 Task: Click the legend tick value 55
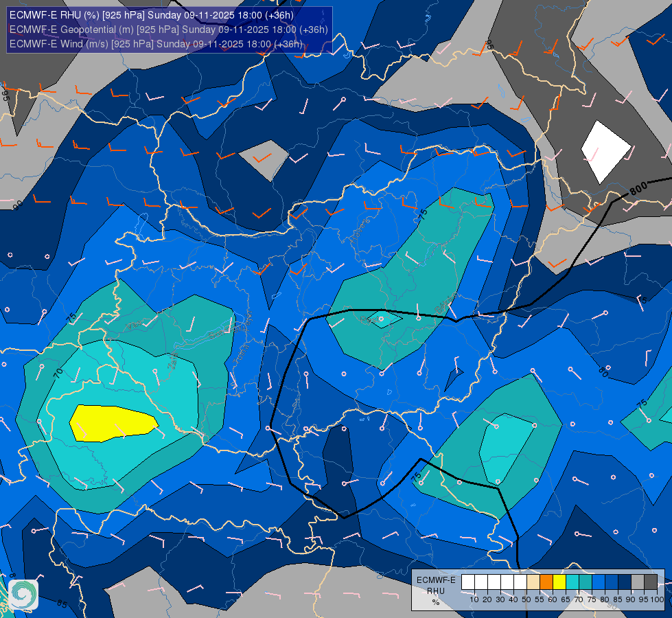pos(540,599)
